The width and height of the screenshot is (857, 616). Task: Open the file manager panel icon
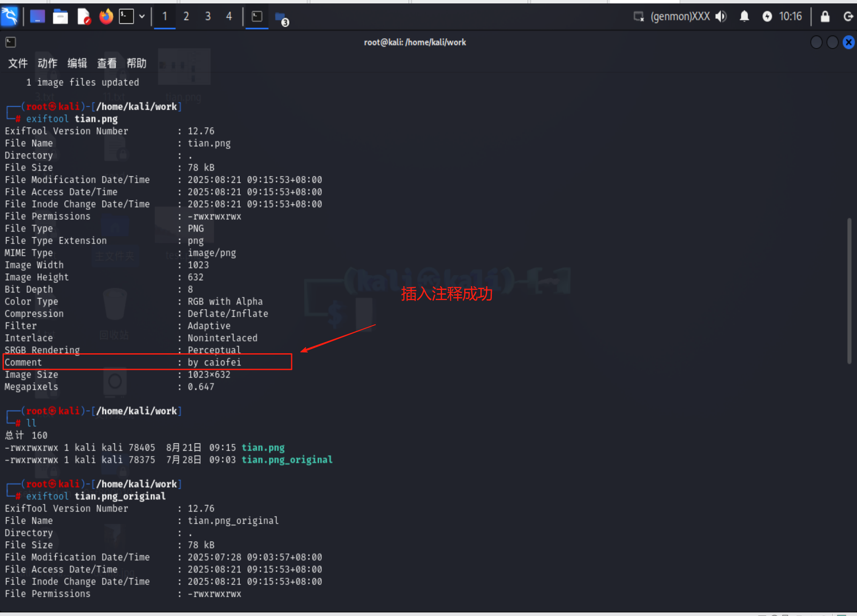point(60,17)
